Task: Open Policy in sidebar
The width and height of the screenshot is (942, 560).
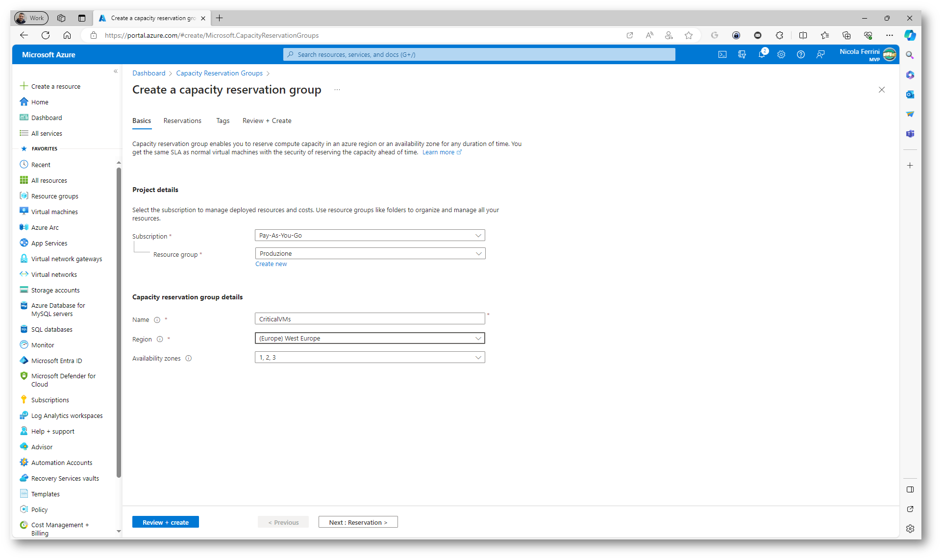Action: tap(39, 510)
